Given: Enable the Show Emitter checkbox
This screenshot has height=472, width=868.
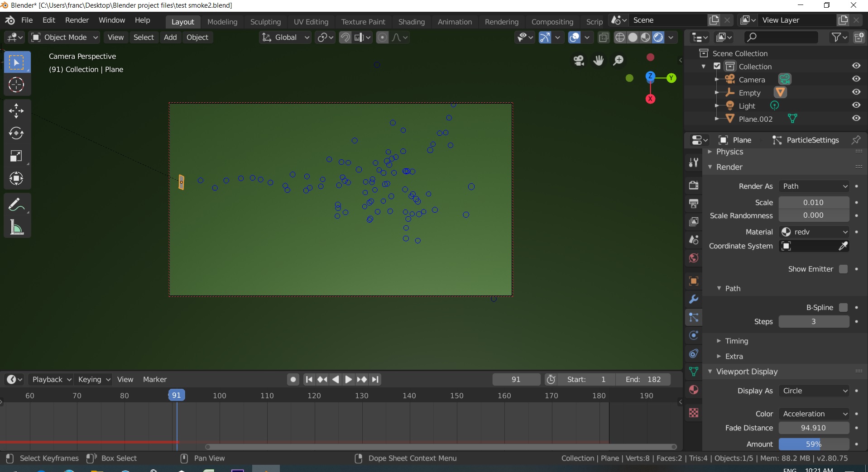Looking at the screenshot, I should [x=843, y=269].
